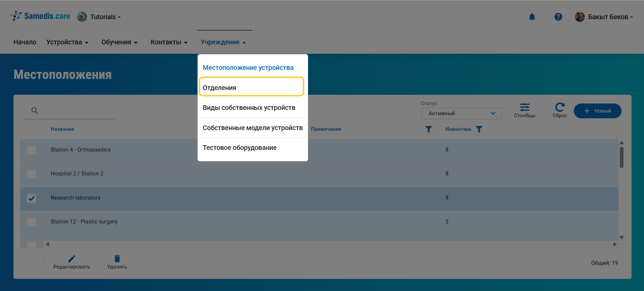Click the trash Delete icon
Screen dimensions: 644x291
point(117,259)
